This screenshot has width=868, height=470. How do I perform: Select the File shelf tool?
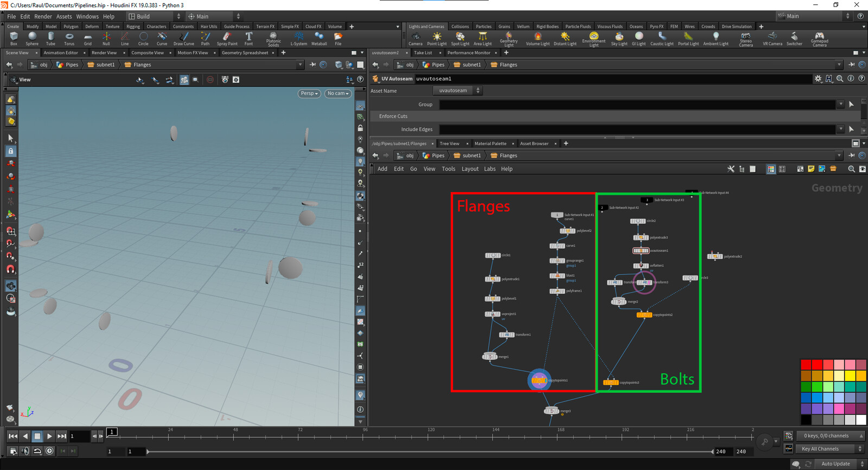[338, 38]
